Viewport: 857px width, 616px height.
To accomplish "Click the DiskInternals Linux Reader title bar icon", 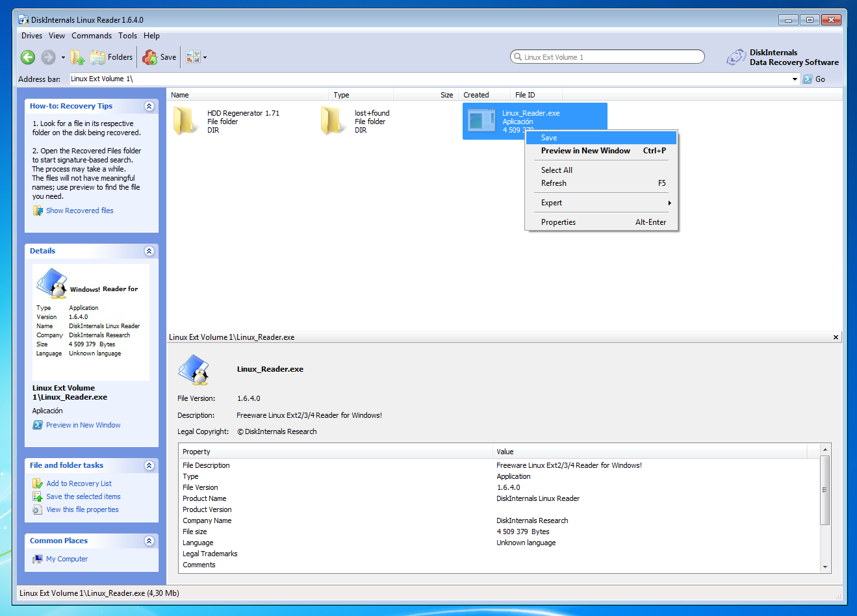I will point(24,19).
